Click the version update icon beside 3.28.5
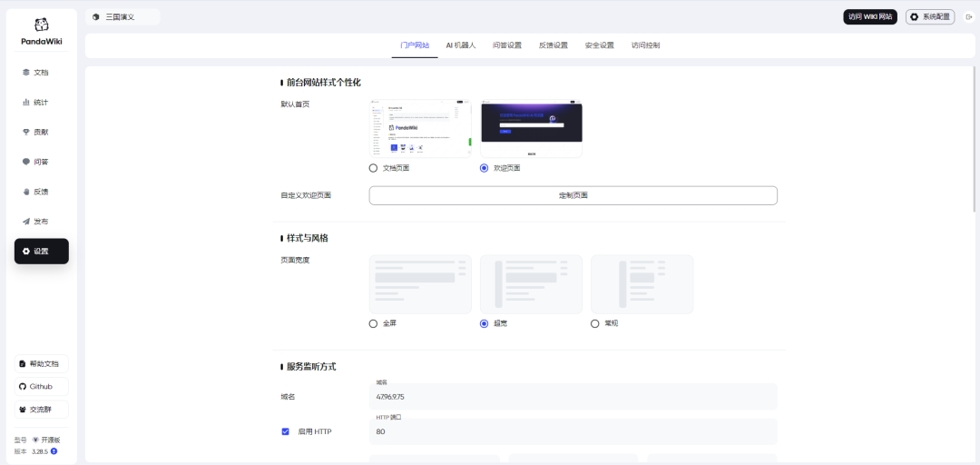This screenshot has width=980, height=465. (x=54, y=450)
